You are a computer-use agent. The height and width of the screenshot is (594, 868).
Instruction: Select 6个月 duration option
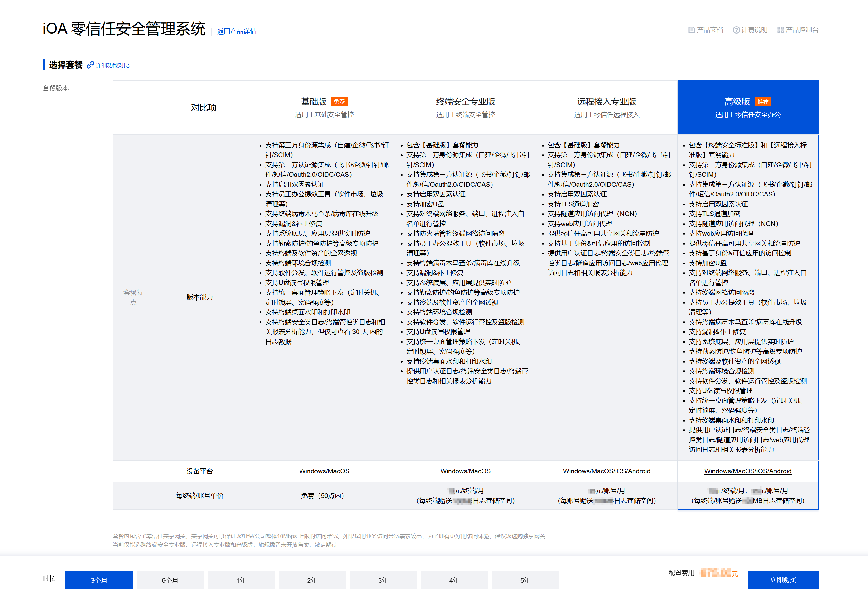point(170,580)
